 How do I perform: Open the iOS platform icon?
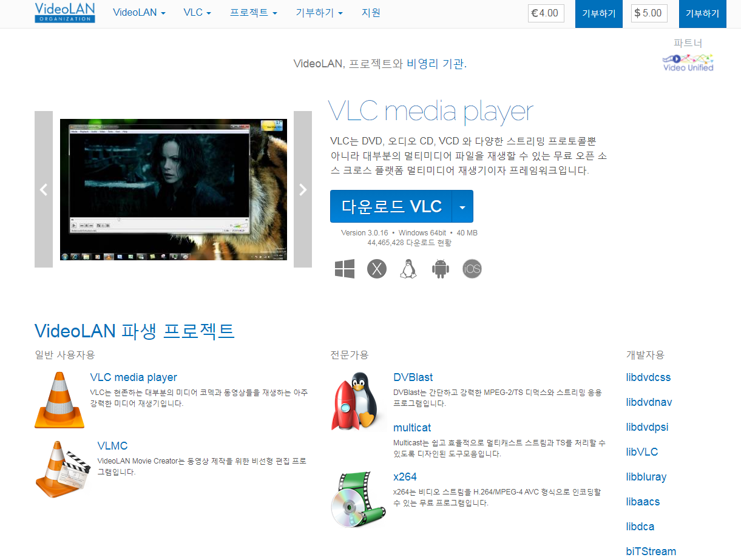(472, 269)
